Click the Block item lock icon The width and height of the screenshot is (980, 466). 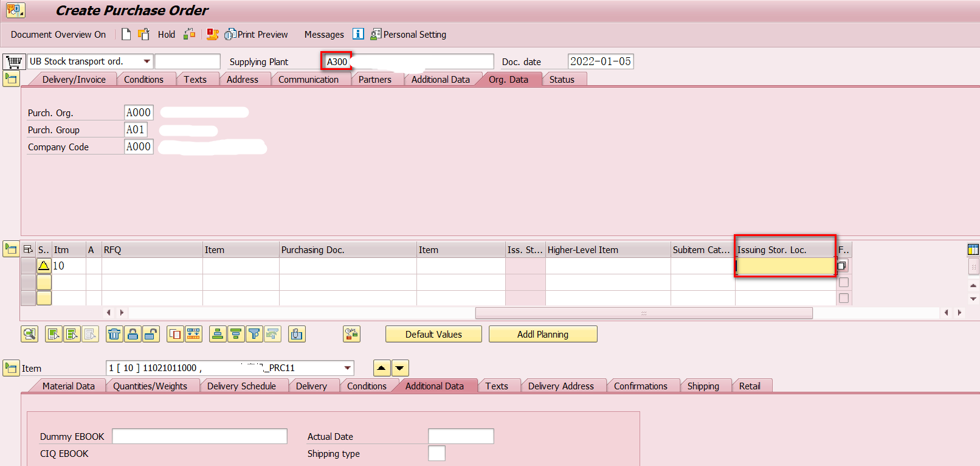[133, 334]
